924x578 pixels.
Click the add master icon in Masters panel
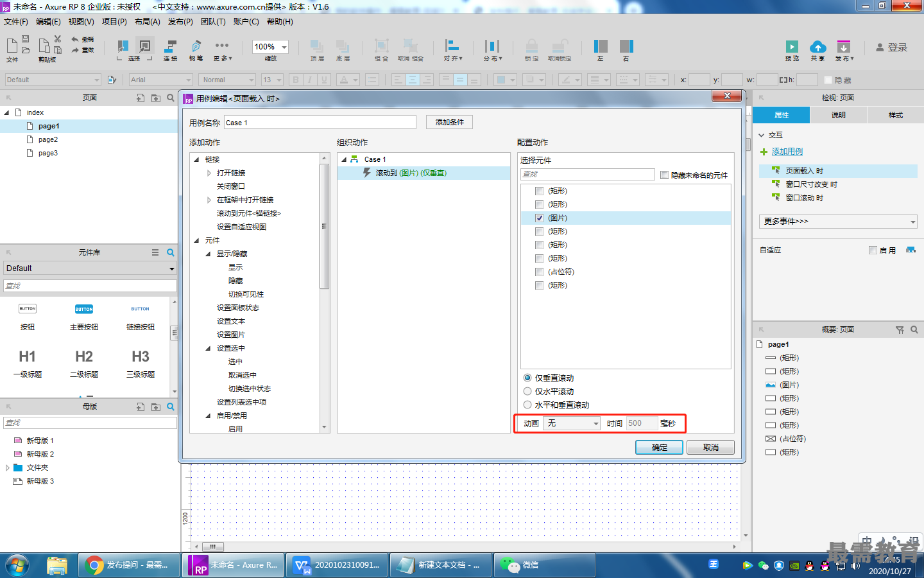[x=141, y=407]
